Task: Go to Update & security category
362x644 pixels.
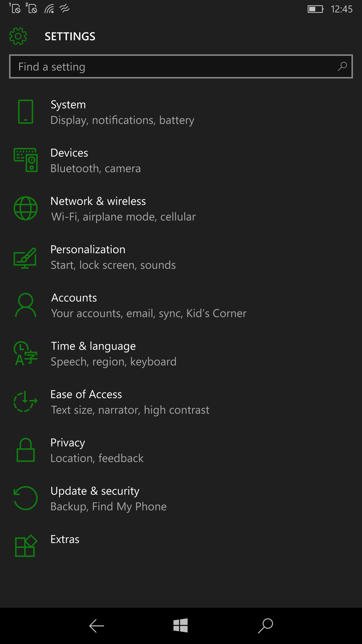Action: (181, 499)
